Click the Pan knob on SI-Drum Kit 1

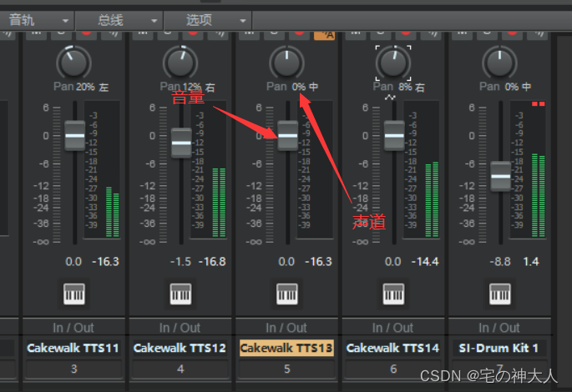500,63
